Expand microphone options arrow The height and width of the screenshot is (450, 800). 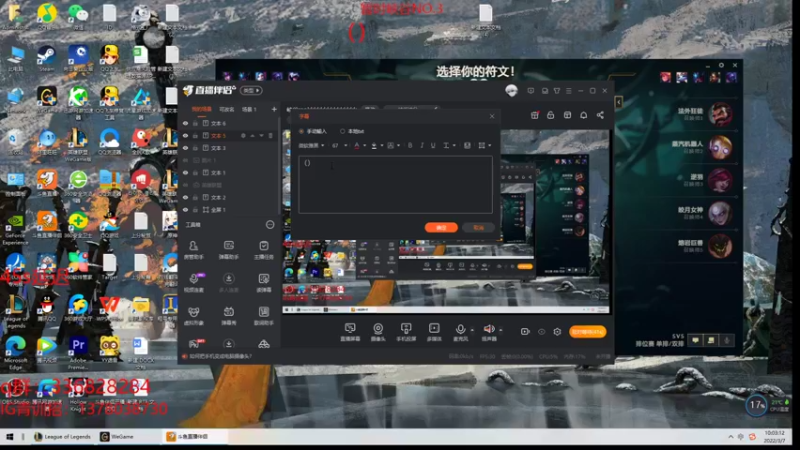tap(472, 330)
